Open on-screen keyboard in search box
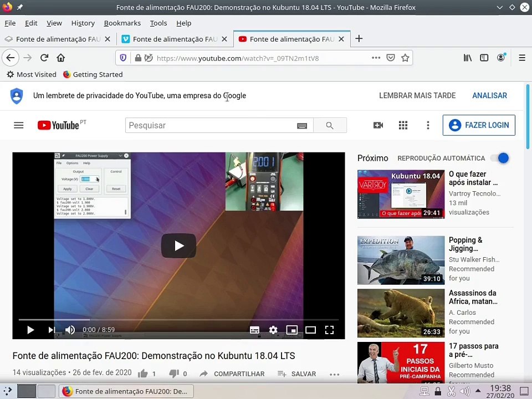Image resolution: width=532 pixels, height=399 pixels. point(302,126)
